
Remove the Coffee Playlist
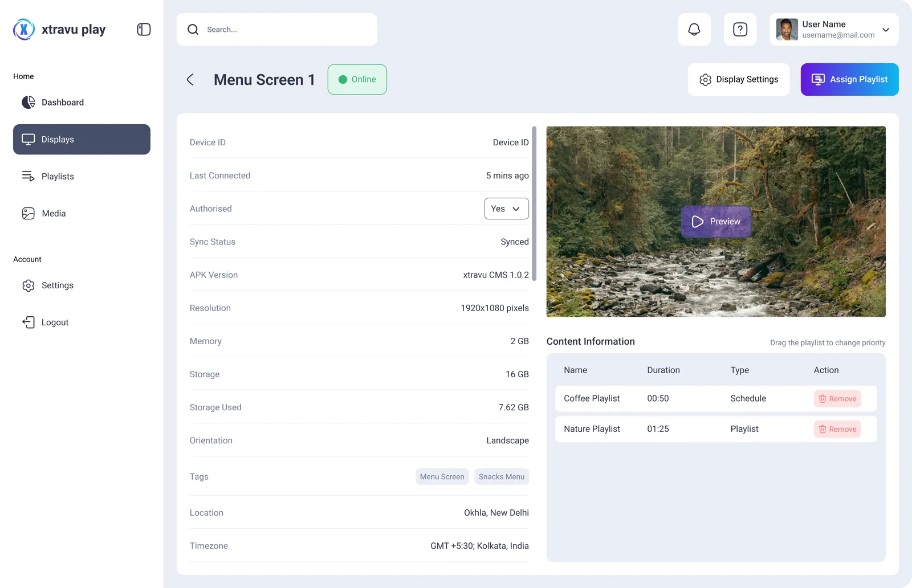837,399
